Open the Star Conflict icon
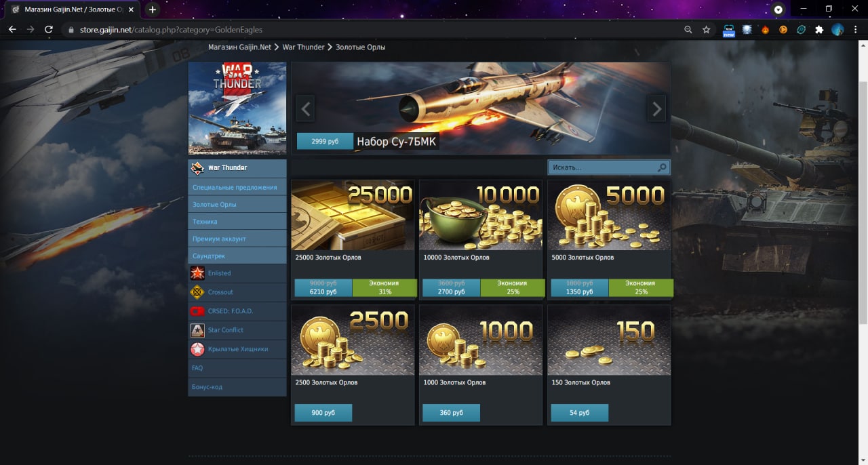Viewport: 868px width, 465px height. 197,330
